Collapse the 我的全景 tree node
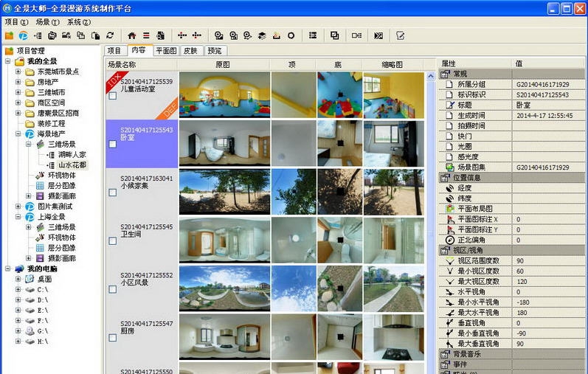This screenshot has width=588, height=374. (7, 60)
